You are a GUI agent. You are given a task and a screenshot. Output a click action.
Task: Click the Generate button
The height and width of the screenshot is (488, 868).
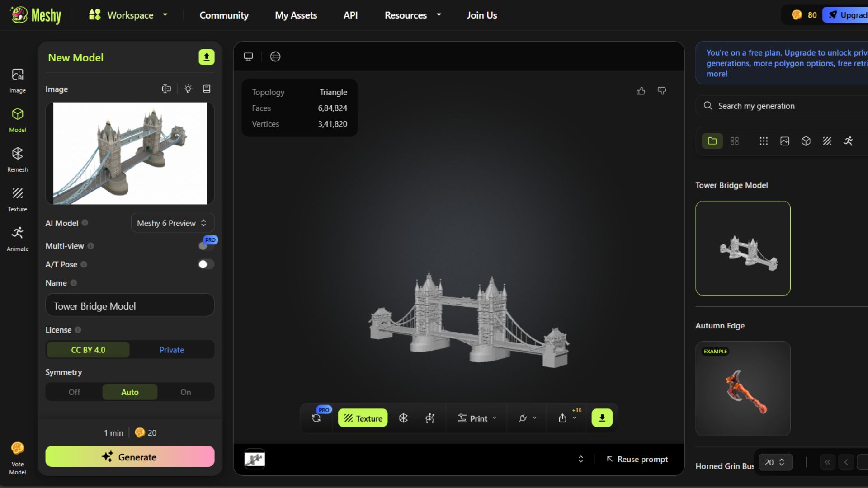[130, 457]
